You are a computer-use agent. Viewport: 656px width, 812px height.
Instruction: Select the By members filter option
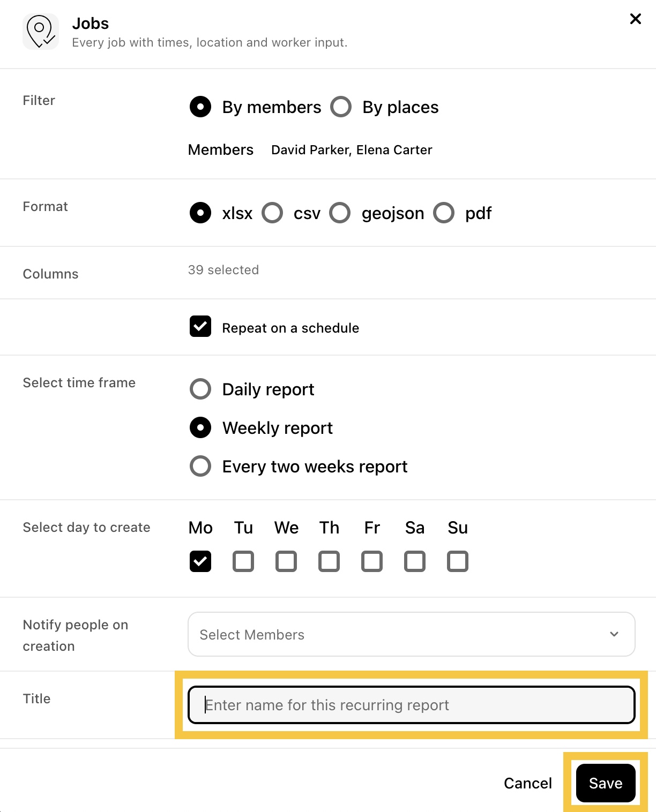click(x=200, y=107)
